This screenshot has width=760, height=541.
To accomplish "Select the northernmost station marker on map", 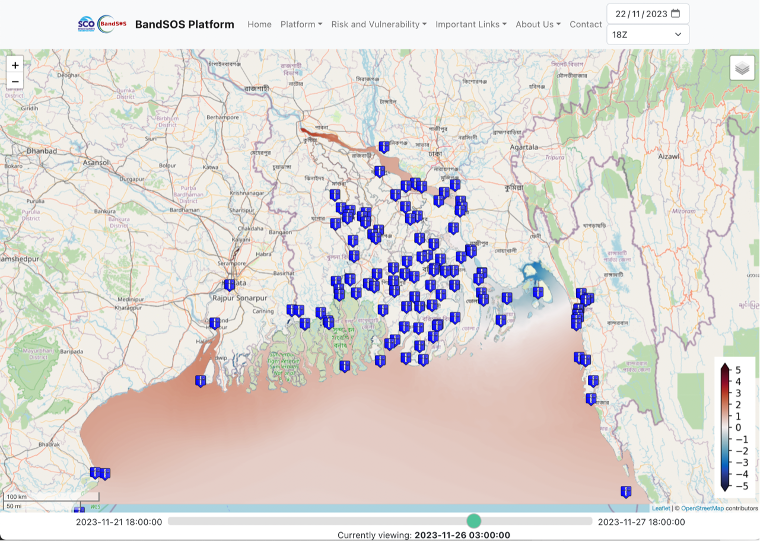I will (383, 147).
